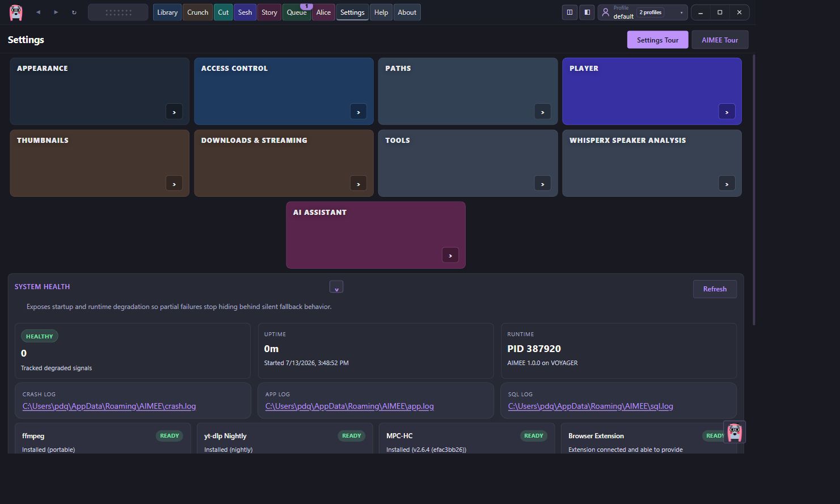This screenshot has width=840, height=504.
Task: Minimize the AIMEE window
Action: point(700,12)
